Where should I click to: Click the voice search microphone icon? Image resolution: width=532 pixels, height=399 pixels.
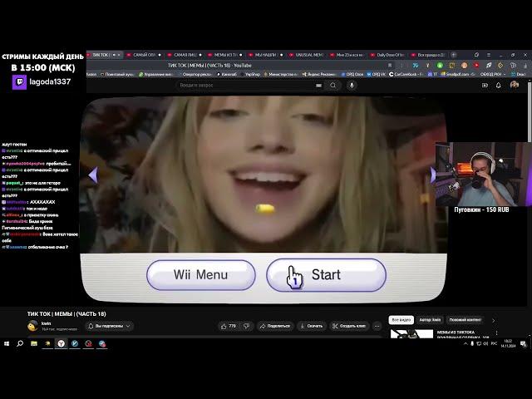click(x=352, y=85)
